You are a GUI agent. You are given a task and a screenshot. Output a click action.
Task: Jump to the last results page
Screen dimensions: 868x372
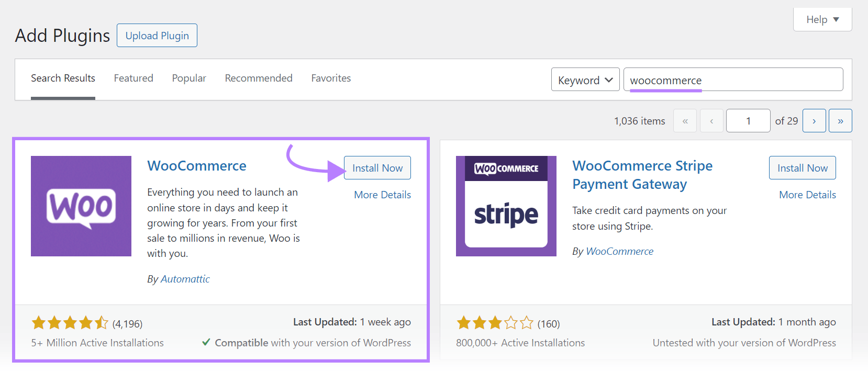point(840,121)
